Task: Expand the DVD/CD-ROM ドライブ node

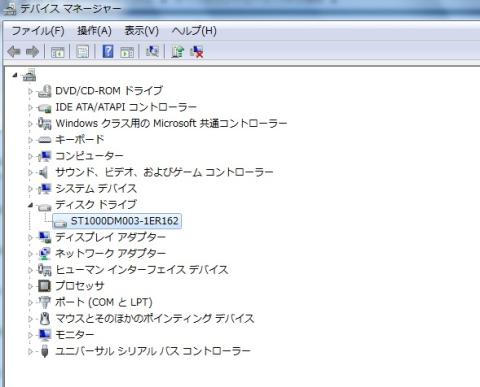Action: click(30, 91)
